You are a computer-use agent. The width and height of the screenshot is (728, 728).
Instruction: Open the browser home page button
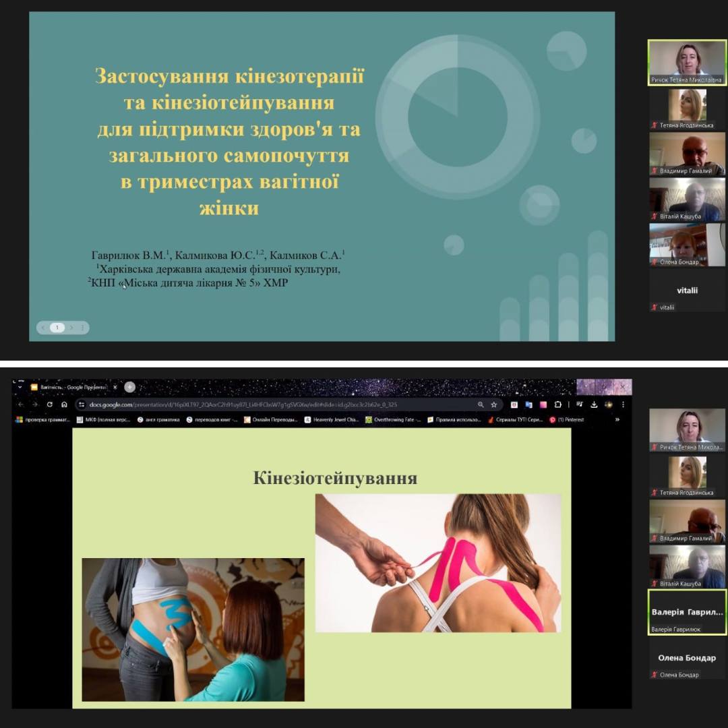pyautogui.click(x=64, y=404)
